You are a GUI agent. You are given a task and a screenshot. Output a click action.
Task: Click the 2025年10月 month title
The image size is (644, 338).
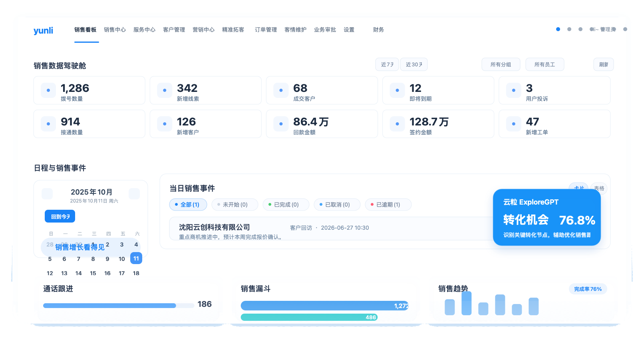(91, 192)
